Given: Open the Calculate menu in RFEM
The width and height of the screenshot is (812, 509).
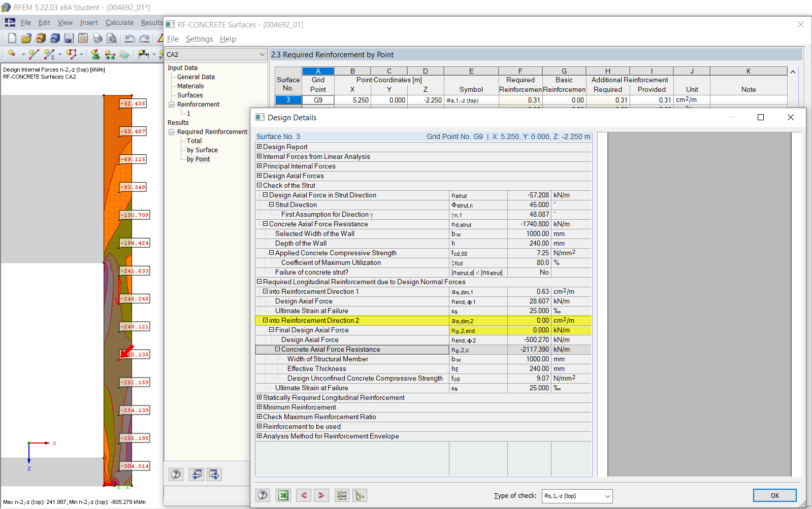Looking at the screenshot, I should 119,22.
